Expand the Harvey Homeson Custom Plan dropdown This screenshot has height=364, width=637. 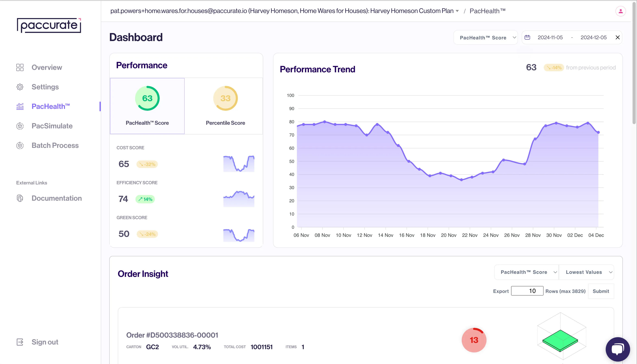457,11
